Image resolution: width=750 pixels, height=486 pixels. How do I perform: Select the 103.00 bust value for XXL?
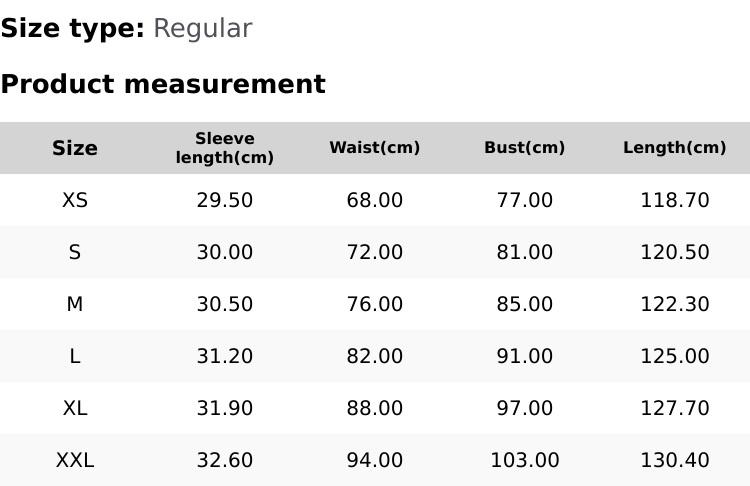(x=525, y=460)
